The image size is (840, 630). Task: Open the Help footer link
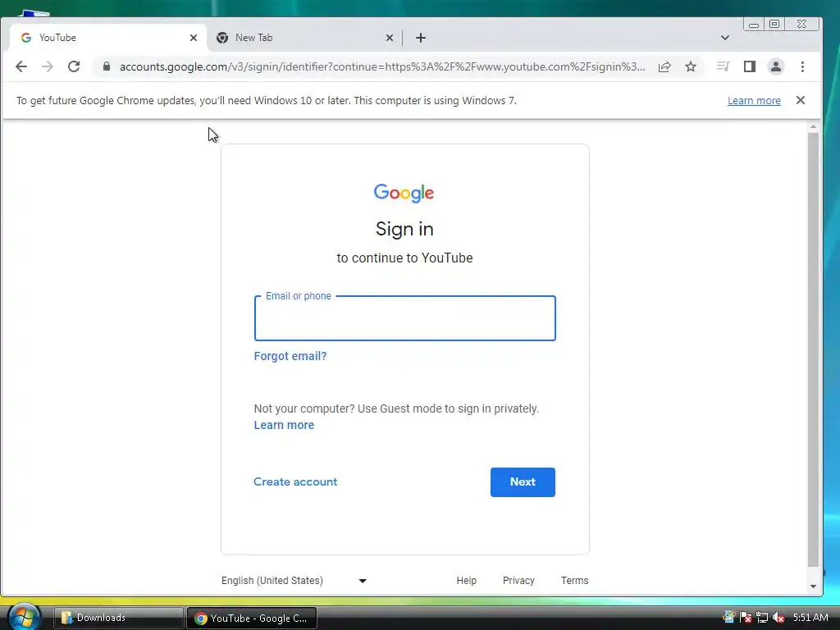click(x=466, y=581)
